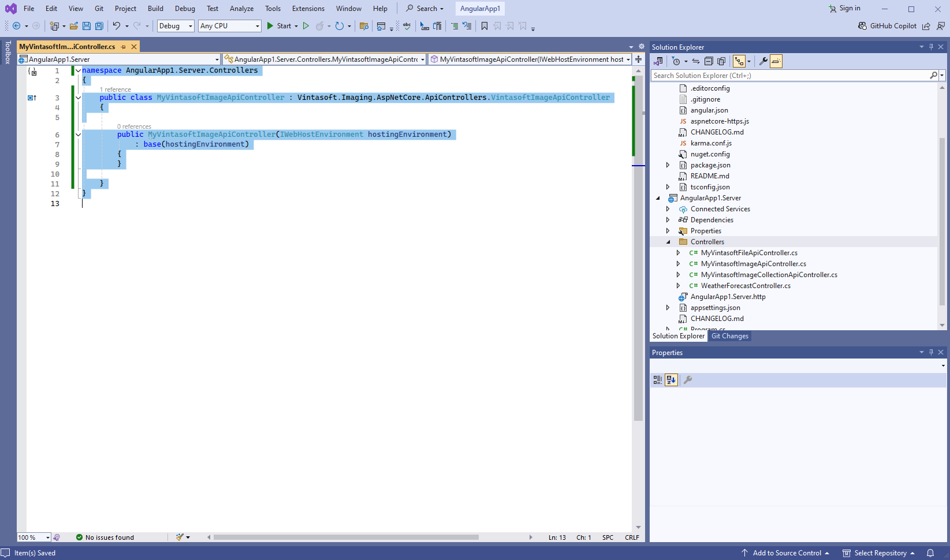Click the notifications bell in status bar
950x560 pixels.
(x=930, y=553)
